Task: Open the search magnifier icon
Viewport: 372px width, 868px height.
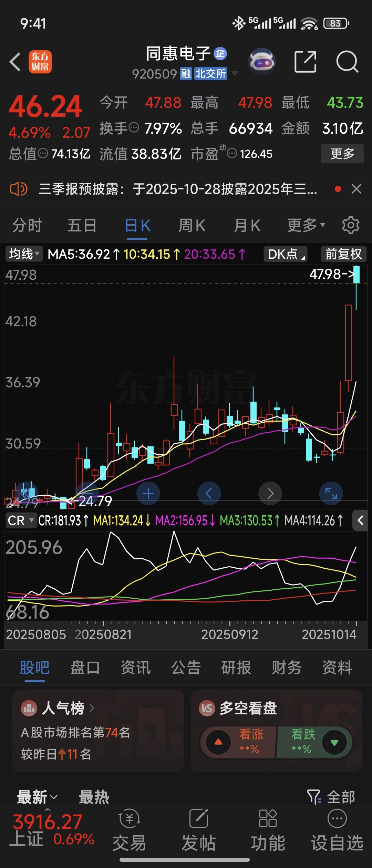Action: click(x=347, y=62)
